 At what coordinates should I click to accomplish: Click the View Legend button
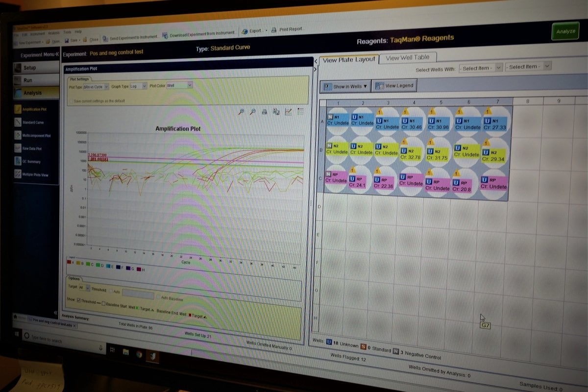tap(394, 86)
